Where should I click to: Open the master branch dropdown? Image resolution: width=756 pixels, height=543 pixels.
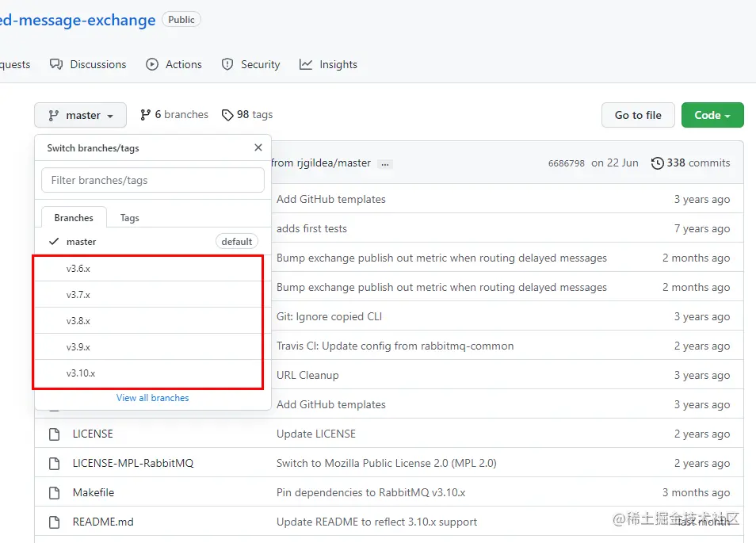81,115
